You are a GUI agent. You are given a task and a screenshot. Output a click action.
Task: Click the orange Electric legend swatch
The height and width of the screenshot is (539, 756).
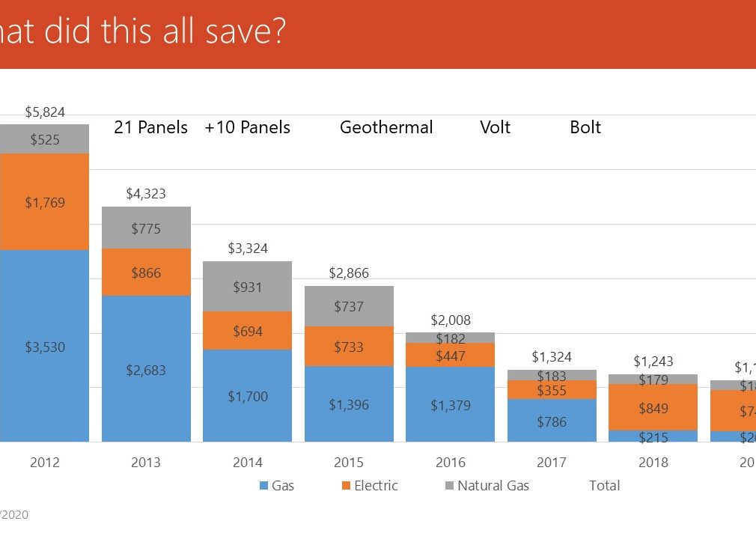[345, 486]
